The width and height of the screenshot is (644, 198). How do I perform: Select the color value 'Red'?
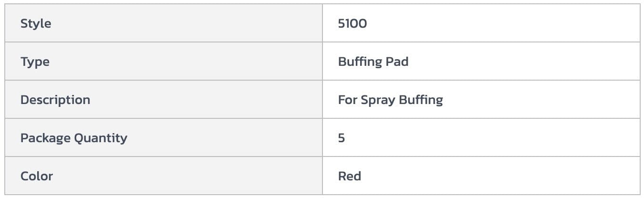[349, 176]
